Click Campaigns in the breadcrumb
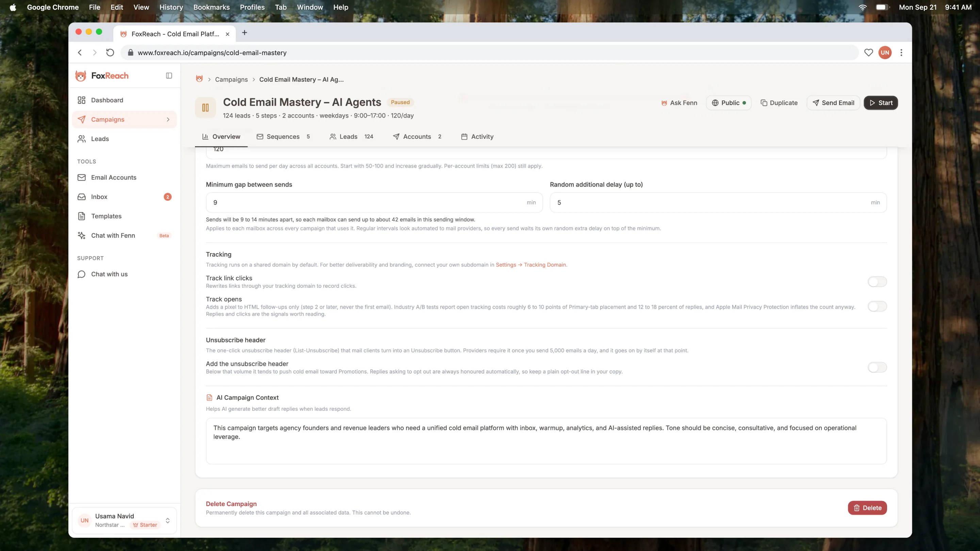This screenshot has width=980, height=551. (x=231, y=80)
